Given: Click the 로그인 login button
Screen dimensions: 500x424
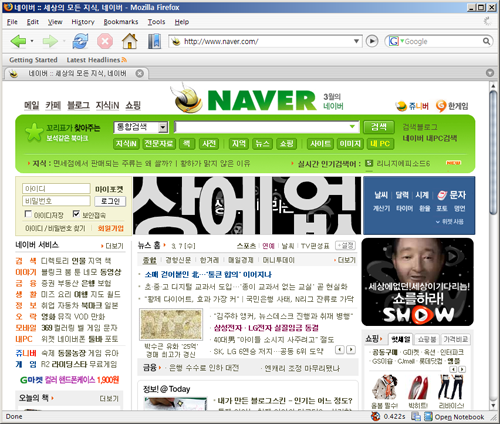Looking at the screenshot, I should point(110,201).
